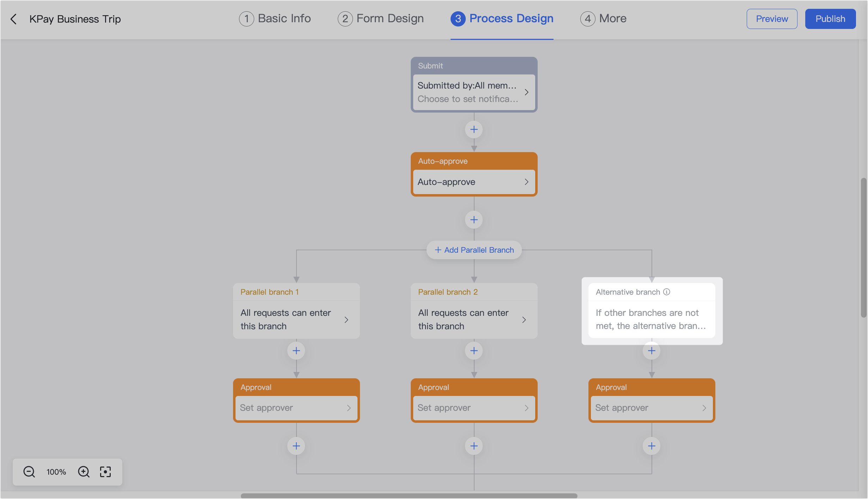Click the 100% zoom level
The width and height of the screenshot is (868, 499).
tap(56, 472)
